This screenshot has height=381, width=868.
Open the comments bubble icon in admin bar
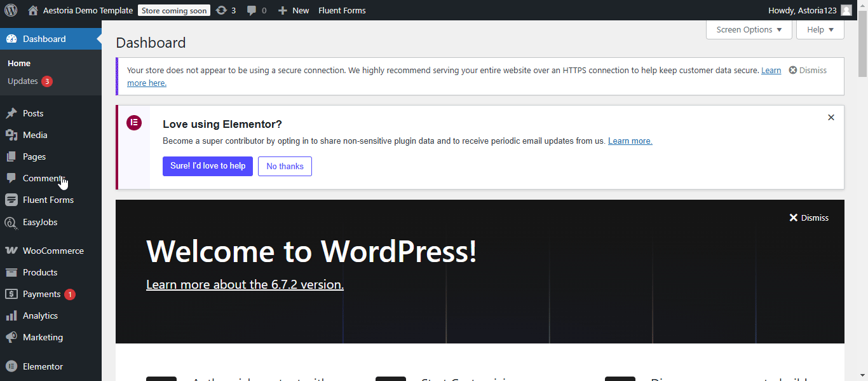click(x=252, y=10)
